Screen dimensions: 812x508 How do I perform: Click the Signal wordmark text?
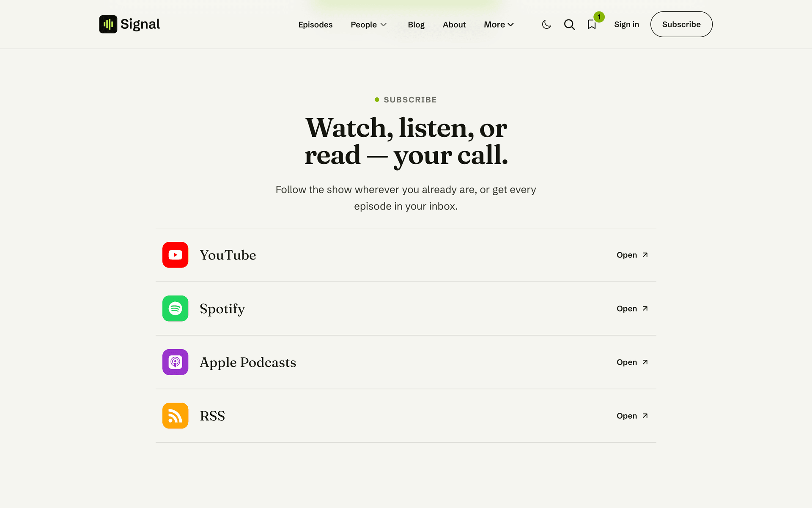(x=140, y=24)
